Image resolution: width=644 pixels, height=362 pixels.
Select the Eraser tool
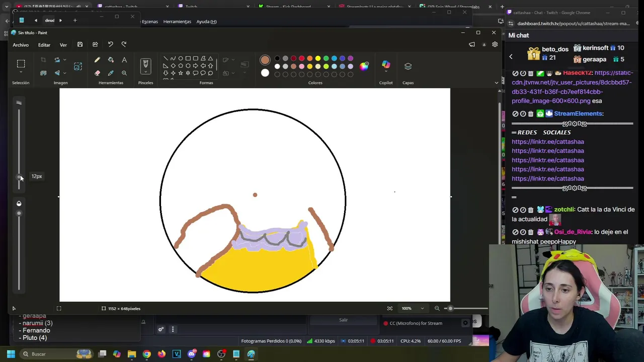[97, 73]
